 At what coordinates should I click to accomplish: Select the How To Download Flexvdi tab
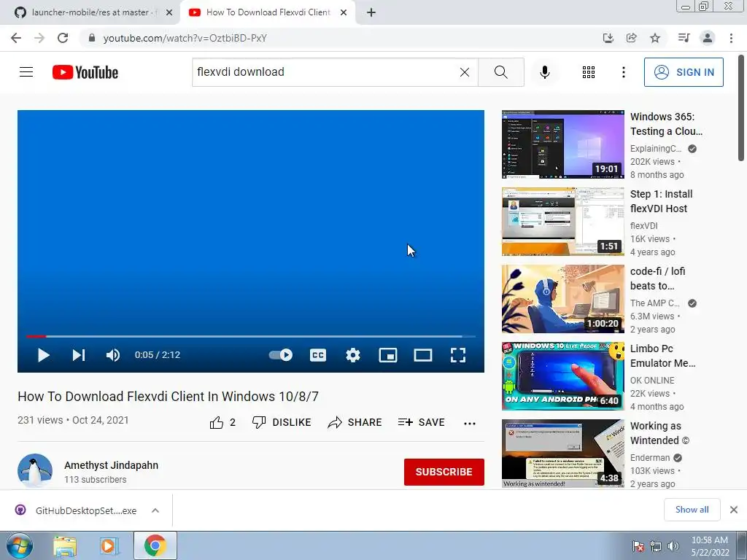coord(267,12)
